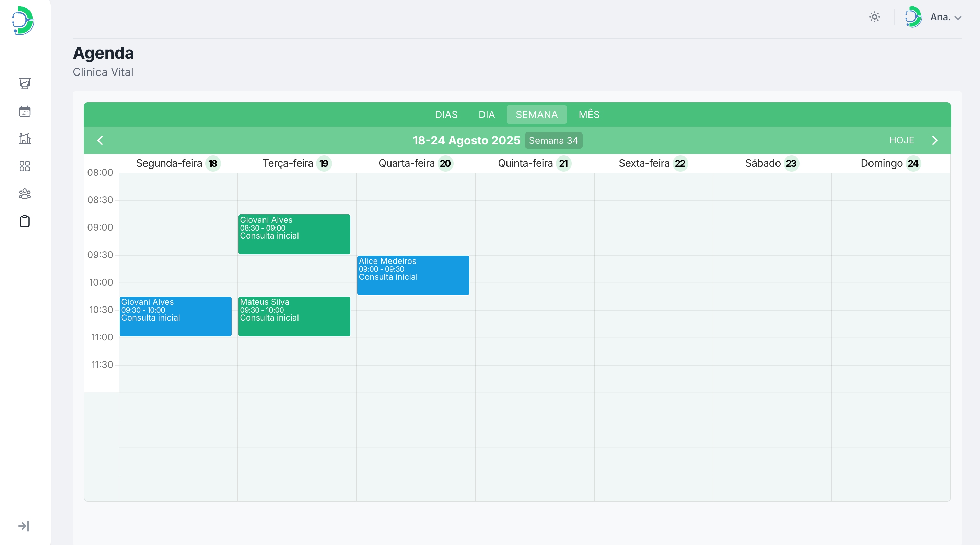Select Domingo 24 column header
Image resolution: width=980 pixels, height=545 pixels.
pos(890,164)
